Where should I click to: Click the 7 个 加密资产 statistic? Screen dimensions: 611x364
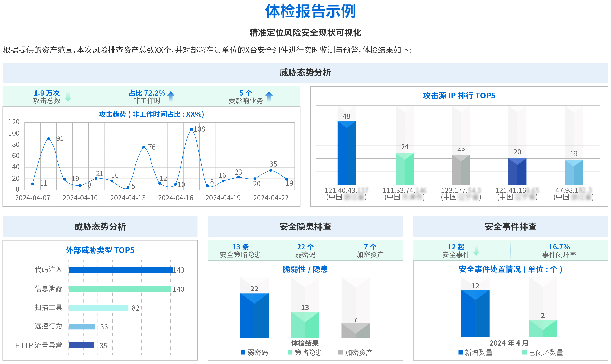click(370, 251)
